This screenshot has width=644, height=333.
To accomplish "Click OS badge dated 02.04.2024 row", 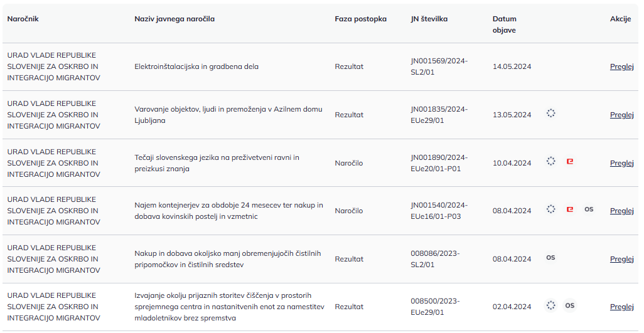I will [570, 305].
